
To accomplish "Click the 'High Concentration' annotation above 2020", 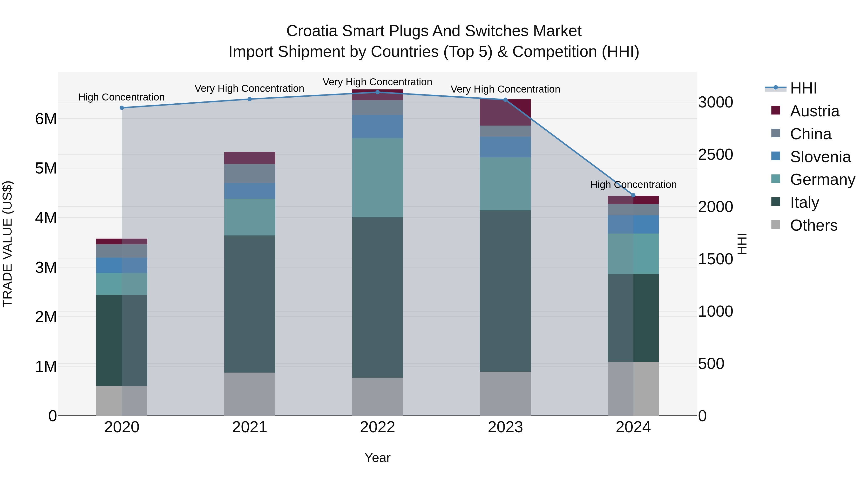I will coord(121,97).
